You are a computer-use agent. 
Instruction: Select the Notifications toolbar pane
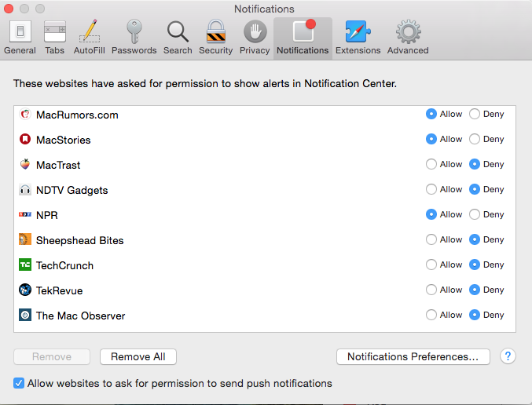click(x=303, y=38)
